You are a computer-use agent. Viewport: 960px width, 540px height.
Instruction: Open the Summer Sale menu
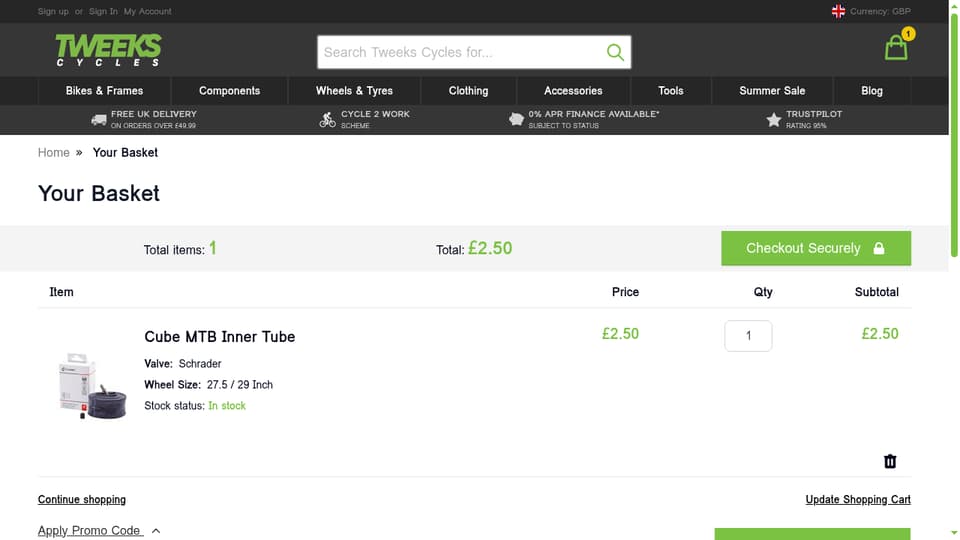772,91
